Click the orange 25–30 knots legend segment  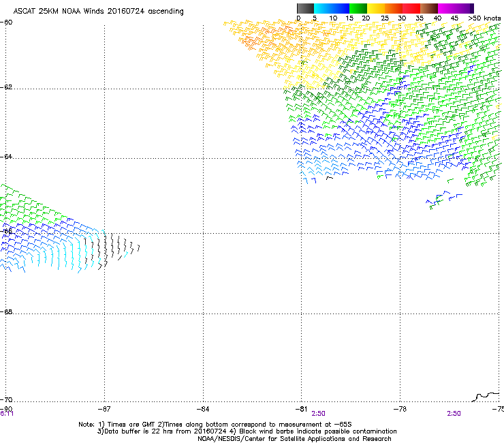[394, 8]
